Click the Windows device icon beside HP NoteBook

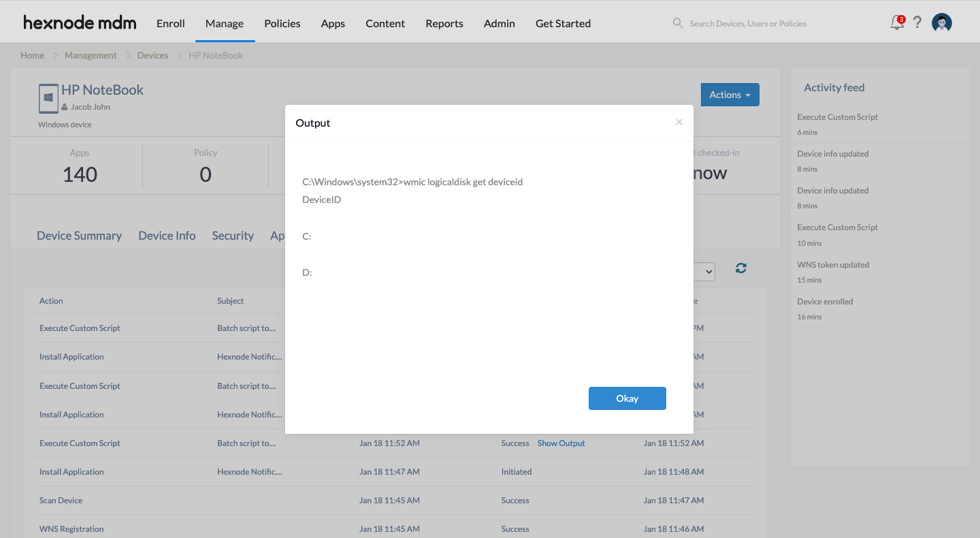tap(48, 99)
